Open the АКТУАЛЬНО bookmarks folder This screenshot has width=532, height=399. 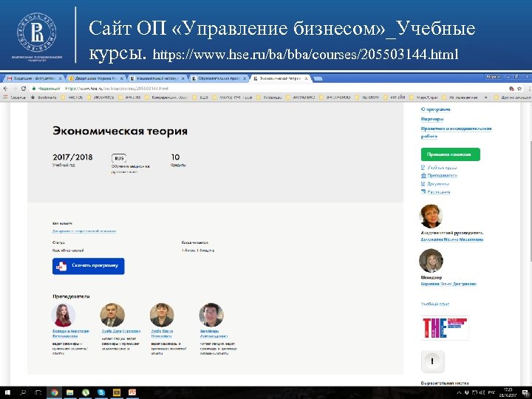pyautogui.click(x=301, y=98)
